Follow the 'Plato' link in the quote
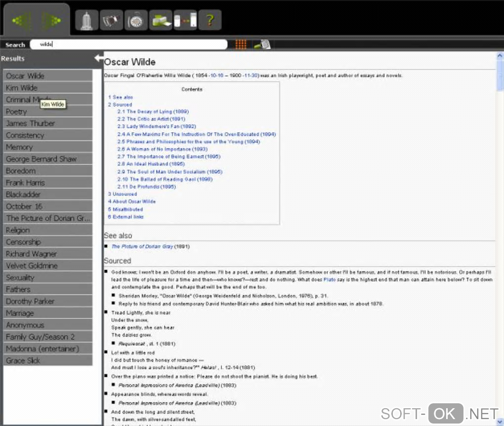The height and width of the screenshot is (426, 504). point(330,279)
